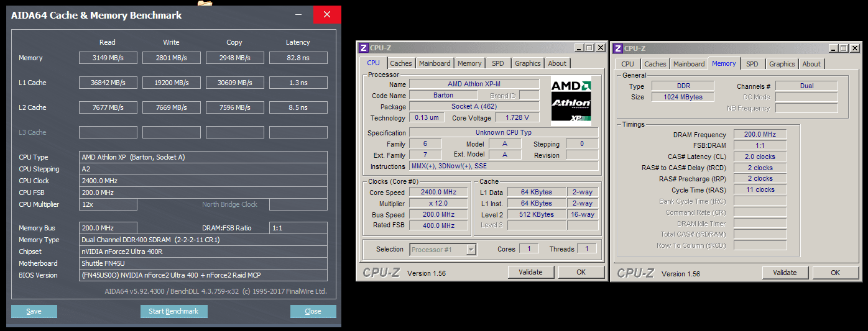Click OK in the right CPU-Z window
This screenshot has height=331, width=868.
pos(836,273)
